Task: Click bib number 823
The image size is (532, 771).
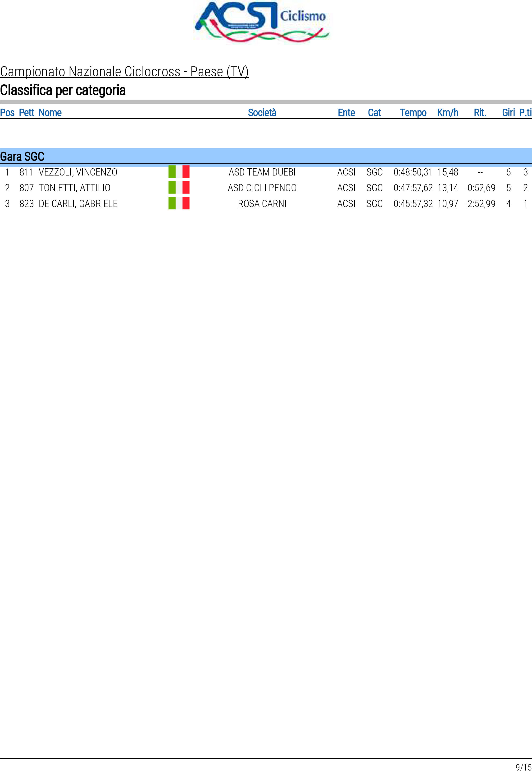Action: (x=27, y=204)
